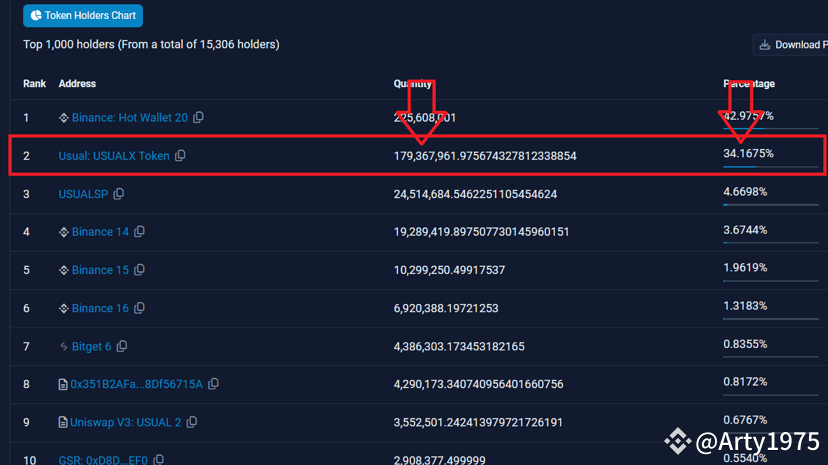This screenshot has height=465, width=828.
Task: Copy the Binance 16 address
Action: 139,308
